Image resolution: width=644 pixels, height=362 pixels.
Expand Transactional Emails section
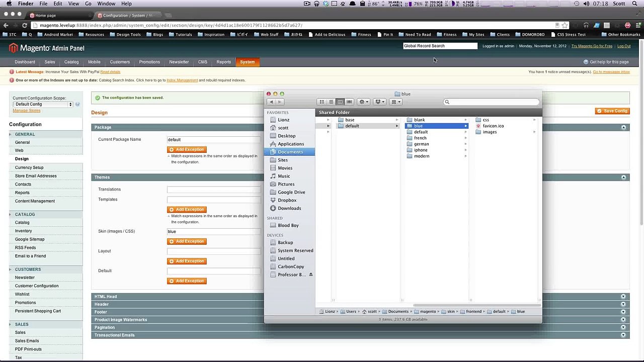pos(360,335)
